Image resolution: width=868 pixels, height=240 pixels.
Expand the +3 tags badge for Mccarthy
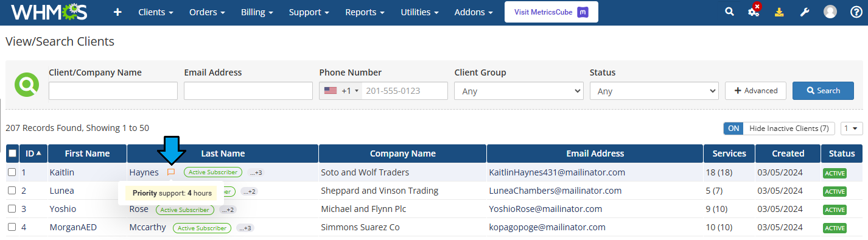pyautogui.click(x=245, y=228)
